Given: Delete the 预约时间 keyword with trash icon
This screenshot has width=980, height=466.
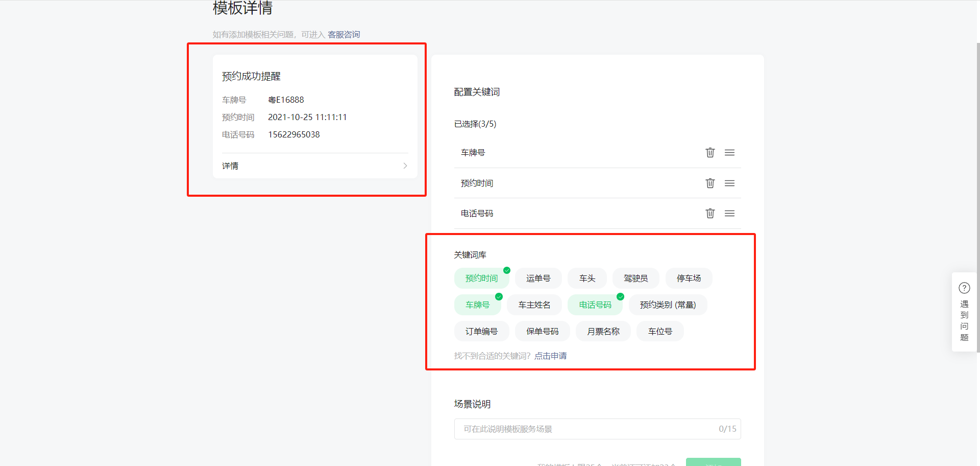Looking at the screenshot, I should pyautogui.click(x=710, y=183).
